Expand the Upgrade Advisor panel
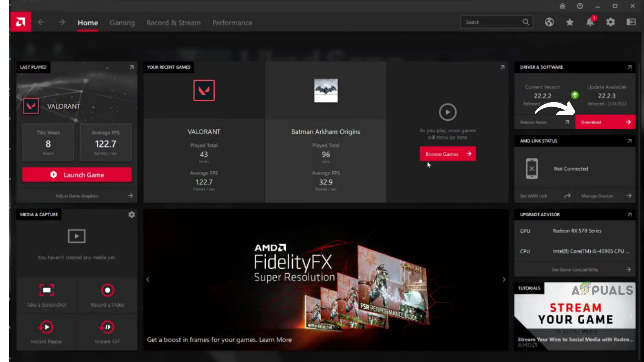This screenshot has width=644, height=362. pyautogui.click(x=630, y=215)
